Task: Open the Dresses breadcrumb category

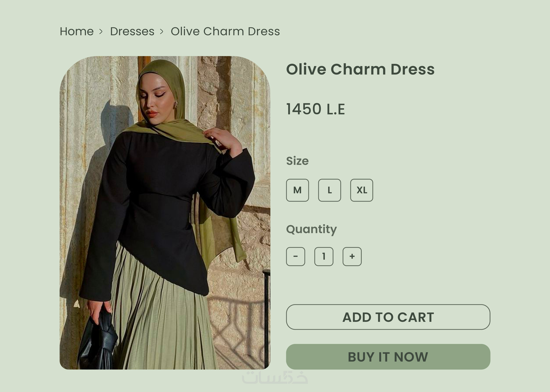Action: pyautogui.click(x=132, y=31)
